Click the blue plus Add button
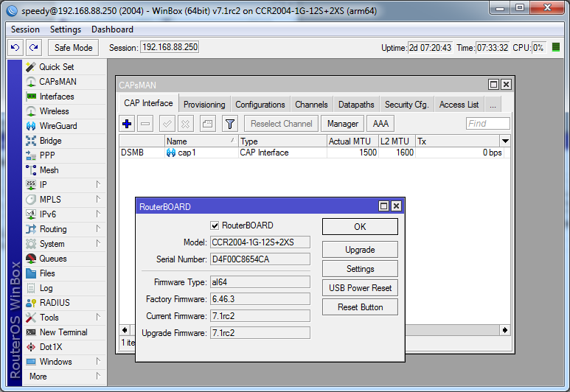Viewport: 570px width, 392px height. (128, 124)
